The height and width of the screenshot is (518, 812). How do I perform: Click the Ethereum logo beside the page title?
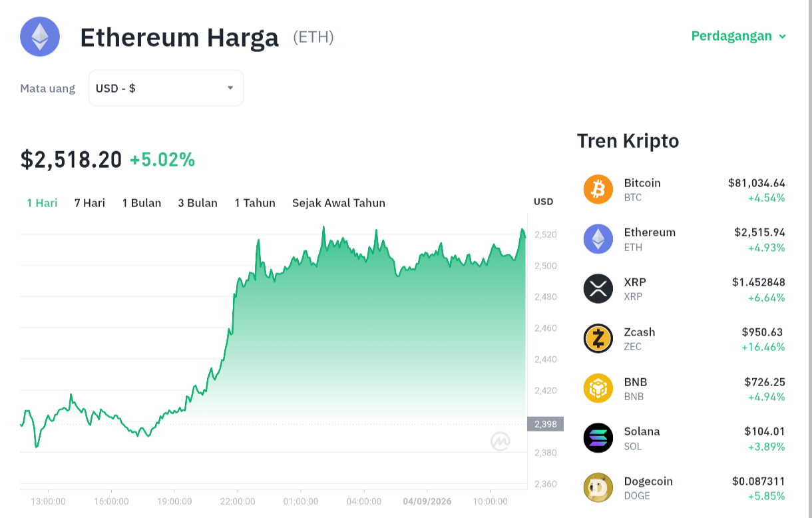tap(40, 37)
